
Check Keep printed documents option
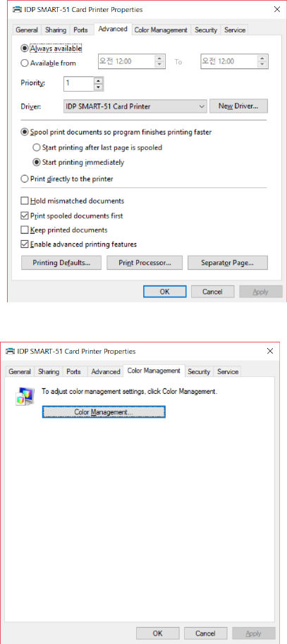coord(25,230)
